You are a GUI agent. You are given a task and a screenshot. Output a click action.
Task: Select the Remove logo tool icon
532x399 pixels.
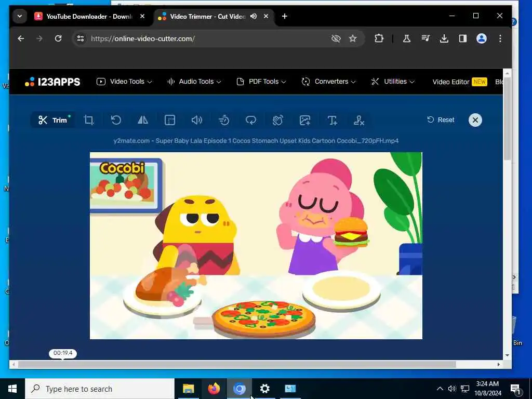coord(359,120)
